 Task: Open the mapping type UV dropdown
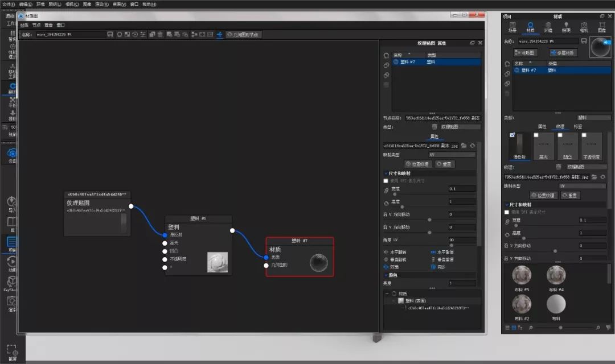(452, 155)
